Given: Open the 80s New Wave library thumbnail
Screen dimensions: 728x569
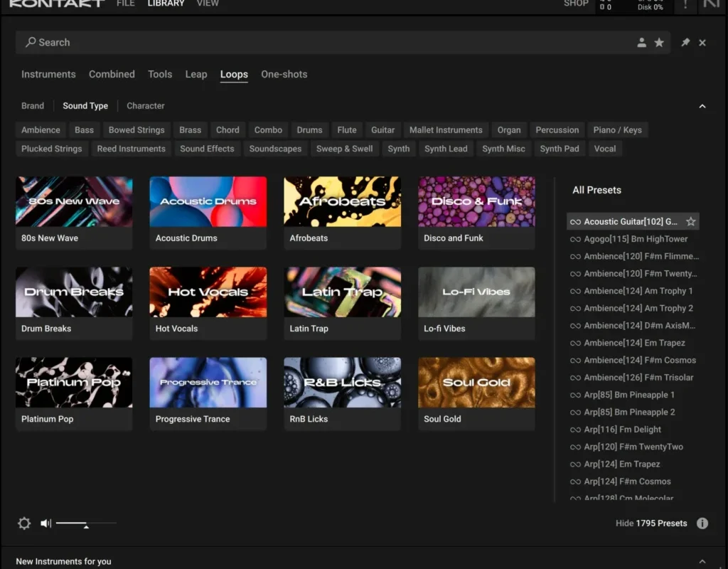Looking at the screenshot, I should [74, 213].
